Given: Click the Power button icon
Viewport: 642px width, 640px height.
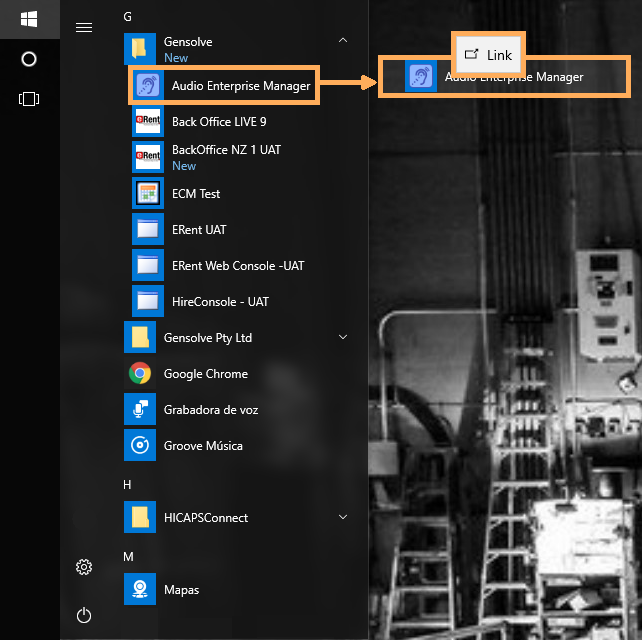Looking at the screenshot, I should point(84,614).
